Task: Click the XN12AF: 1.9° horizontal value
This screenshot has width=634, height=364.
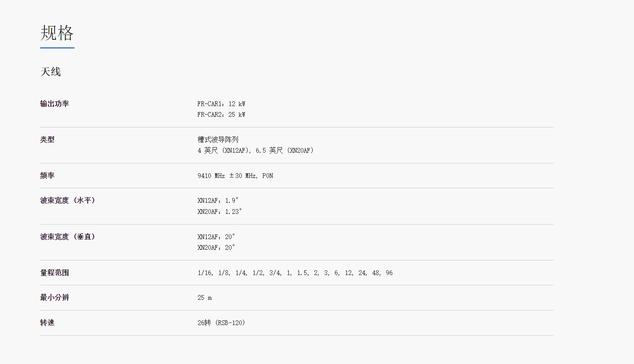Action: [x=218, y=201]
